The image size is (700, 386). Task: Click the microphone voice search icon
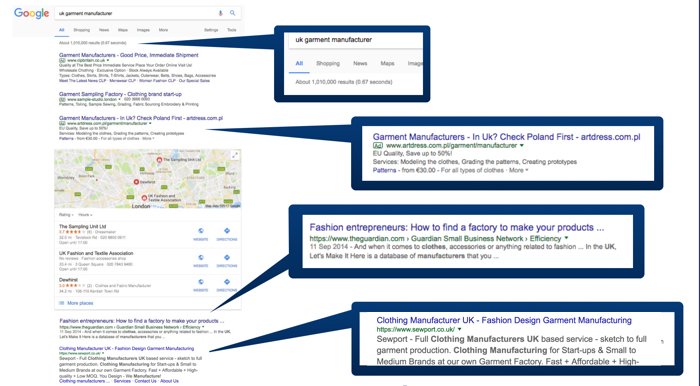[x=220, y=13]
